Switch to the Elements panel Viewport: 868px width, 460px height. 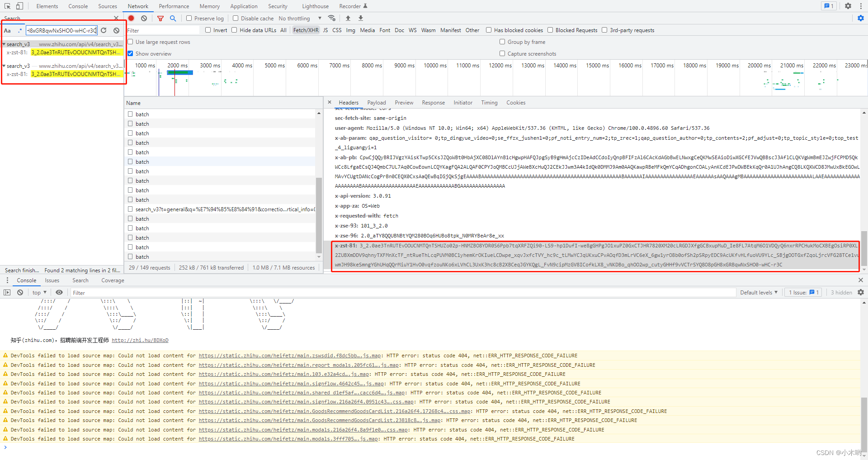coord(47,6)
